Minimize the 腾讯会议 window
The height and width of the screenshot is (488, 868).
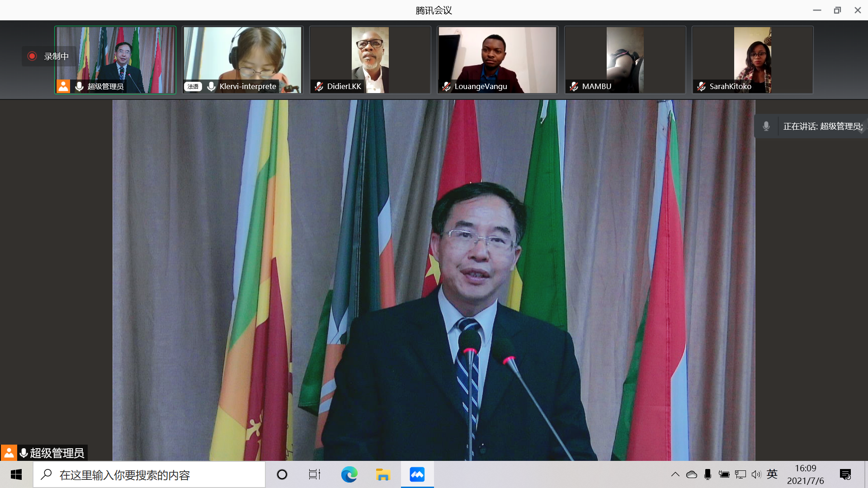(x=817, y=10)
